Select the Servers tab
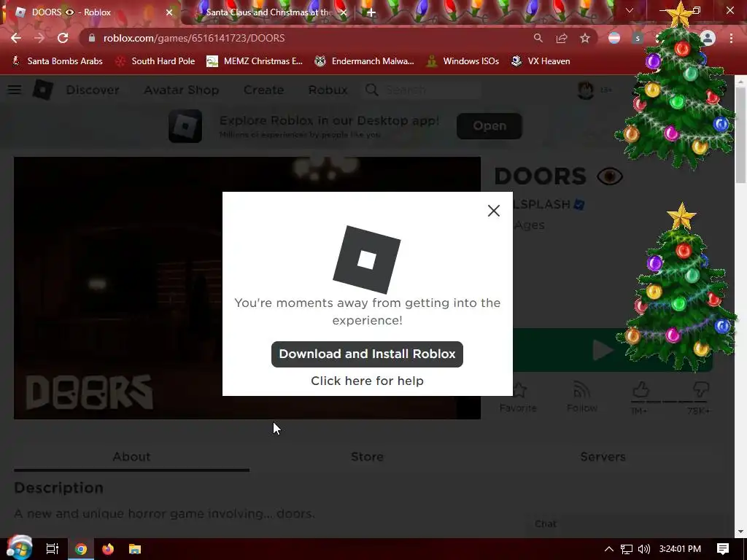Viewport: 747px width, 560px height. pyautogui.click(x=603, y=456)
